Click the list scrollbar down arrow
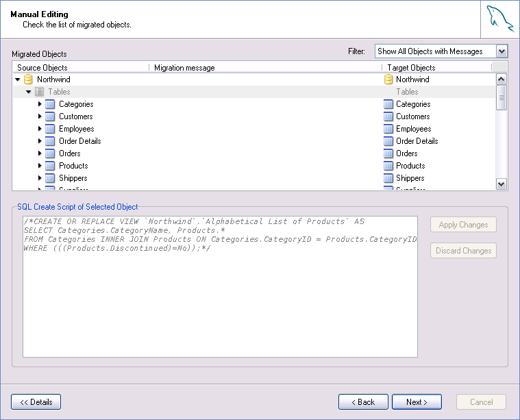 point(501,184)
